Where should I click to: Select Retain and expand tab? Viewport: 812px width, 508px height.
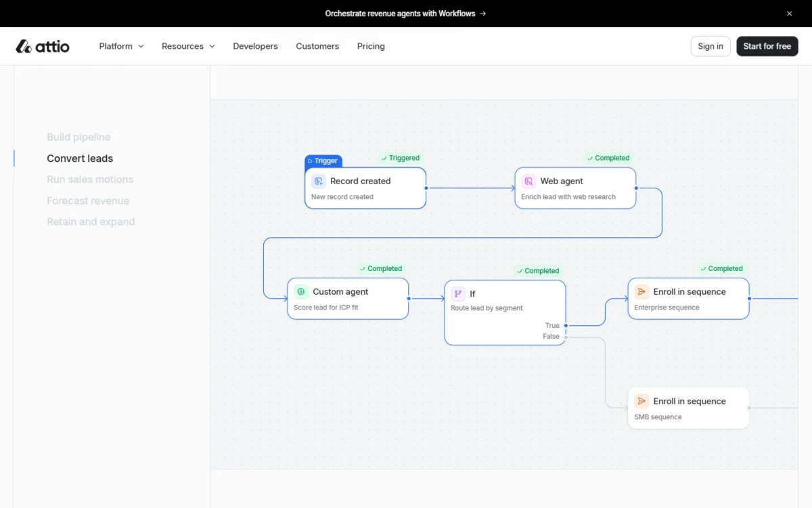pos(91,221)
